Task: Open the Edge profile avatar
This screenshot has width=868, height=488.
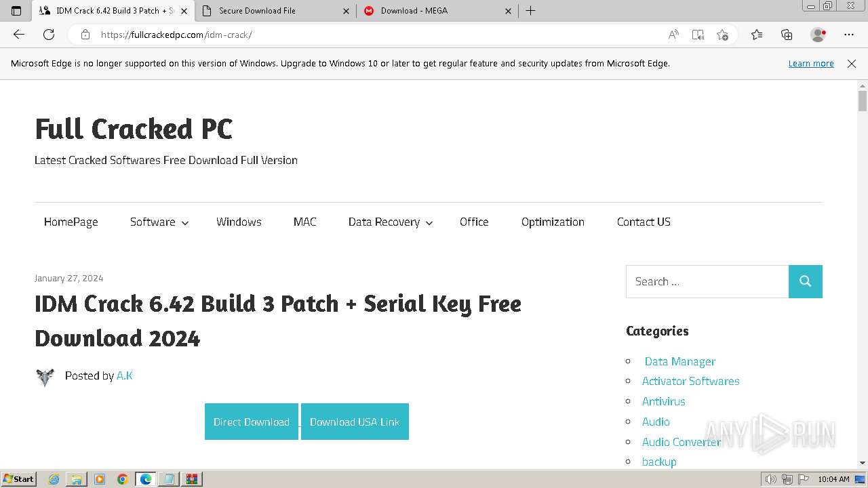Action: [x=818, y=35]
